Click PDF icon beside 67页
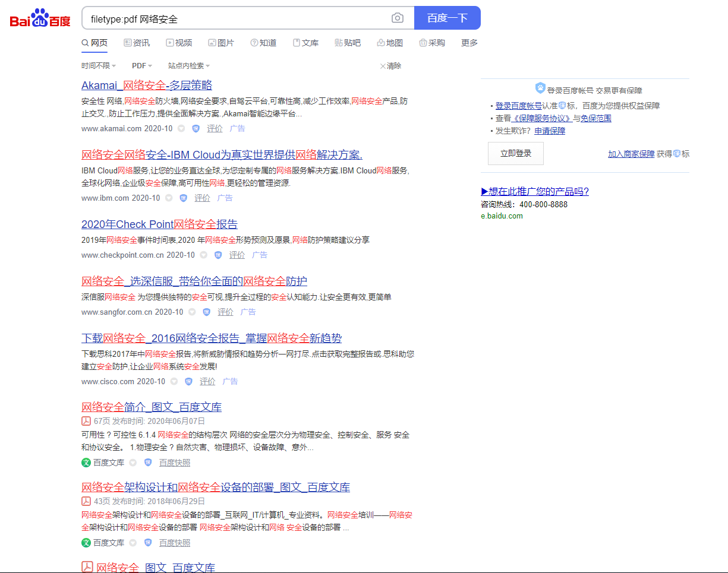 click(x=86, y=420)
